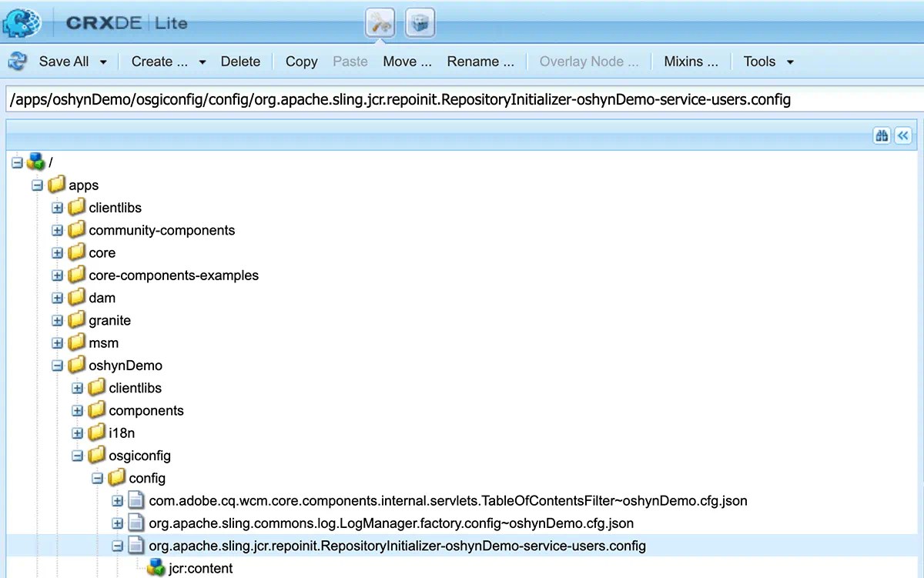Select Move in the toolbar menu
924x578 pixels.
407,61
